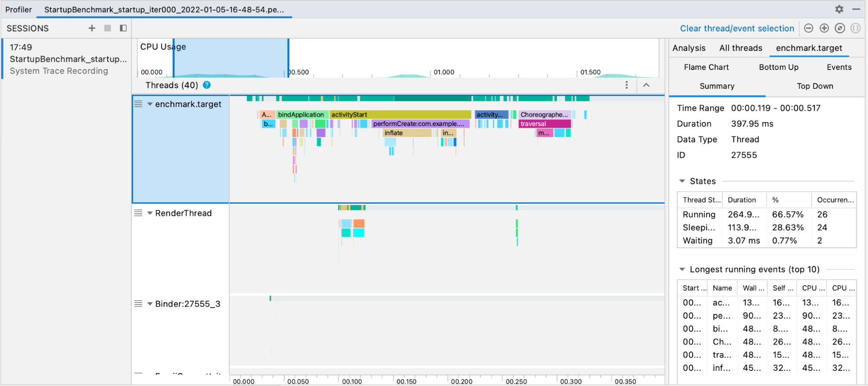Click the right handle of CPU range selection
This screenshot has height=386, width=868.
click(x=288, y=58)
